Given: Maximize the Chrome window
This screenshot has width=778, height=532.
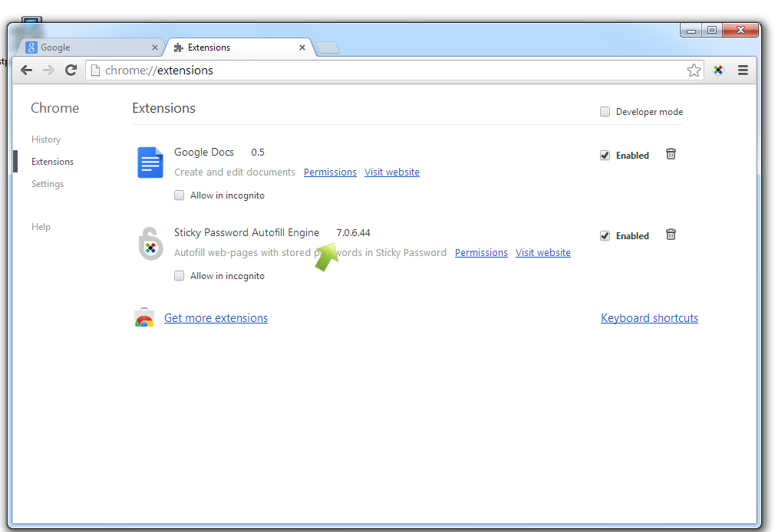Looking at the screenshot, I should [x=712, y=31].
